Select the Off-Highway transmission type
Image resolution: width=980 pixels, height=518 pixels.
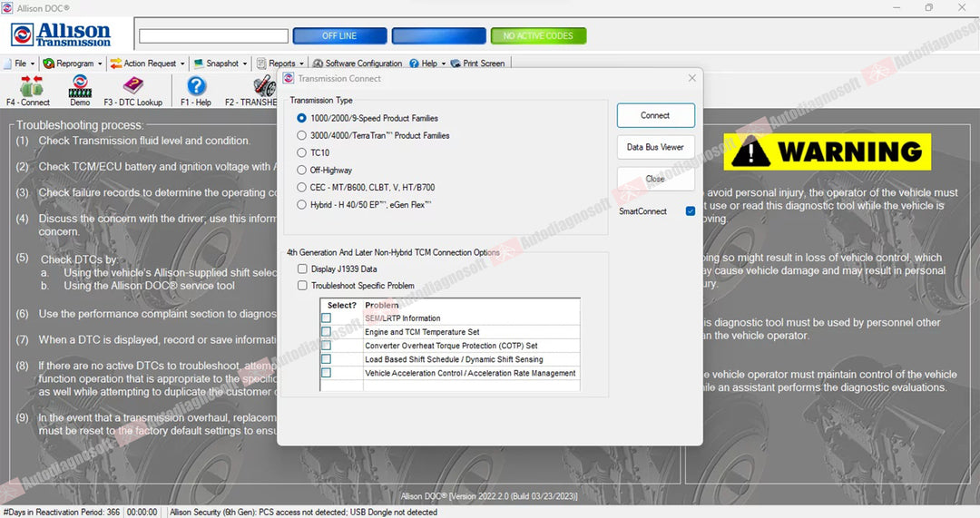302,170
